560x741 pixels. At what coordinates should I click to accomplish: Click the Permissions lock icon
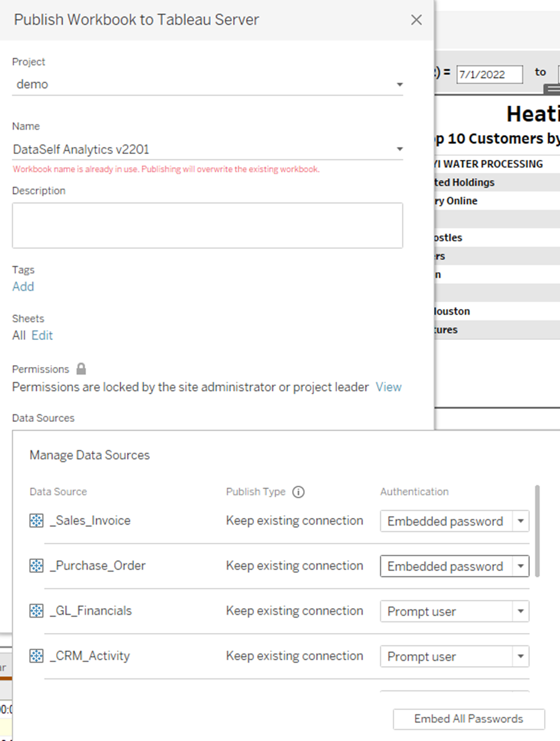81,368
